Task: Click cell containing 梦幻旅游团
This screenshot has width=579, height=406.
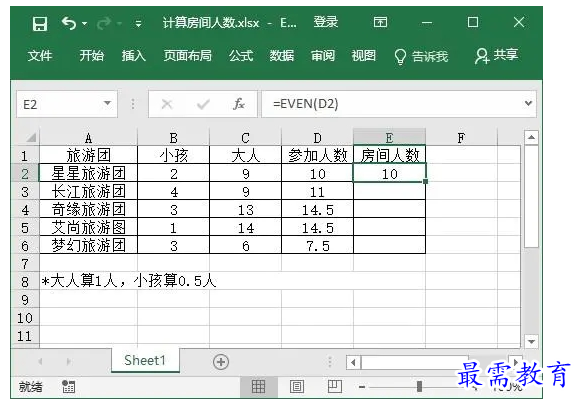Action: 88,245
